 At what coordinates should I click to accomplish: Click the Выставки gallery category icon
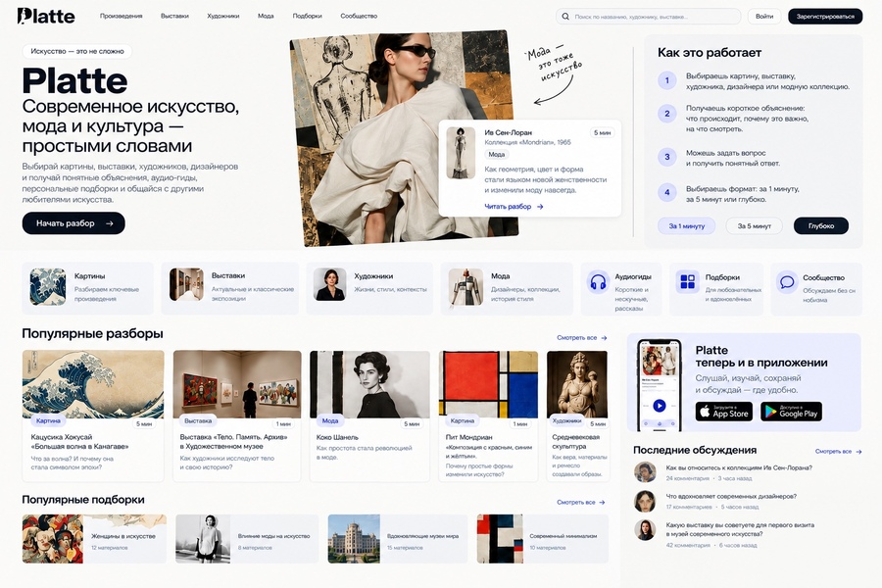[186, 284]
